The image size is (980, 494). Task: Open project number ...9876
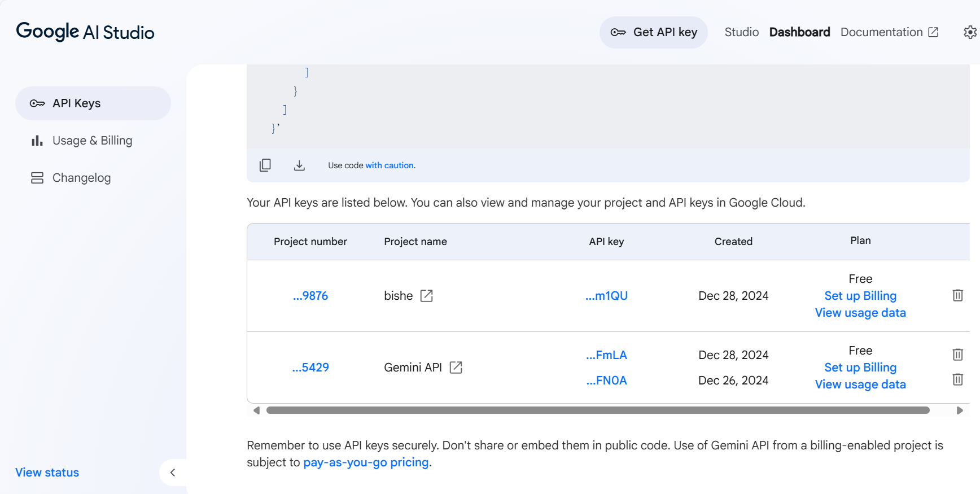[310, 296]
